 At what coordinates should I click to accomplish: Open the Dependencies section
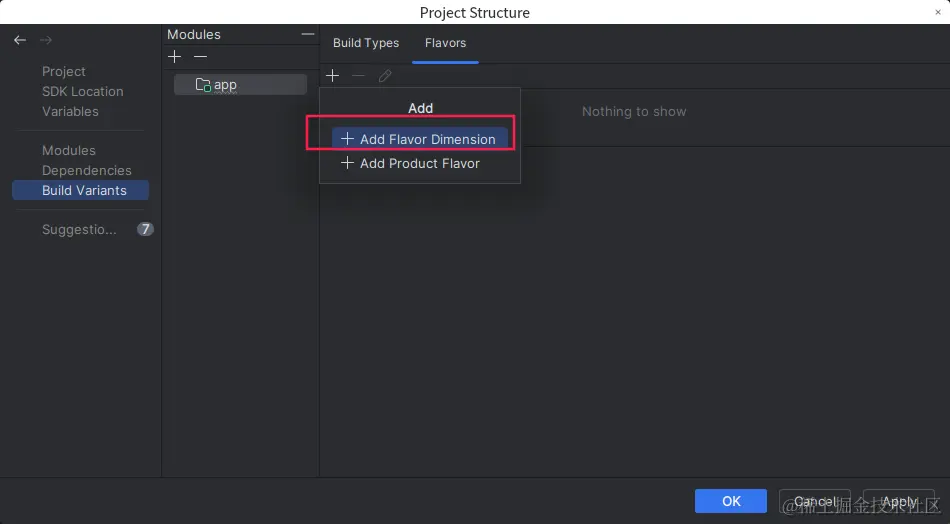click(87, 170)
